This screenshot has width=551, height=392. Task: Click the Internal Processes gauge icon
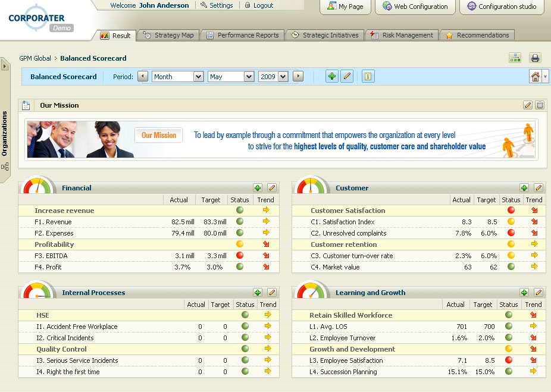point(37,290)
